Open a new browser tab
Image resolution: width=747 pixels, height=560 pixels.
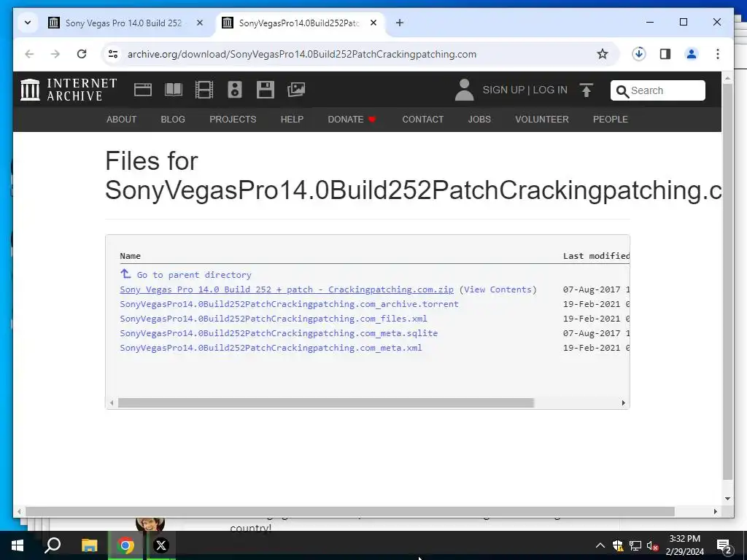[x=400, y=23]
